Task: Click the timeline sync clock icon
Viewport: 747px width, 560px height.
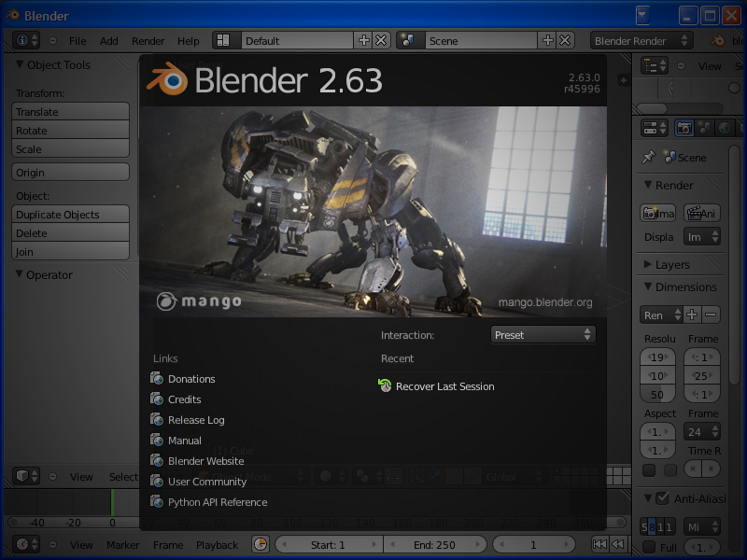Action: coord(261,544)
